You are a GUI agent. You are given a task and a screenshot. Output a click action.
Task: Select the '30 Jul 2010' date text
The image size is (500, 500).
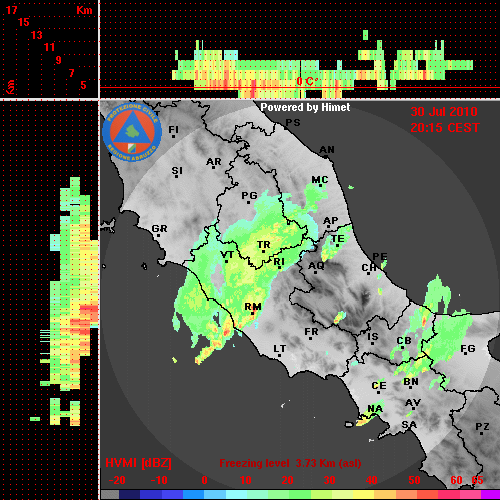tap(444, 112)
